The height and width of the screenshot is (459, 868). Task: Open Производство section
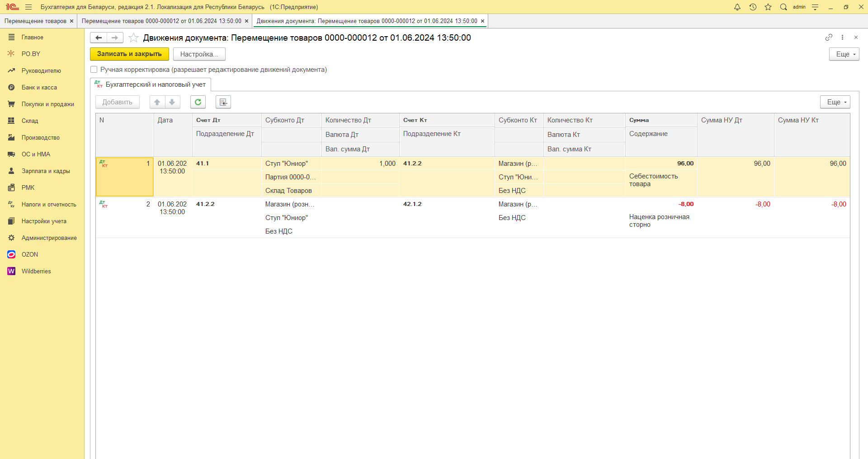[41, 137]
